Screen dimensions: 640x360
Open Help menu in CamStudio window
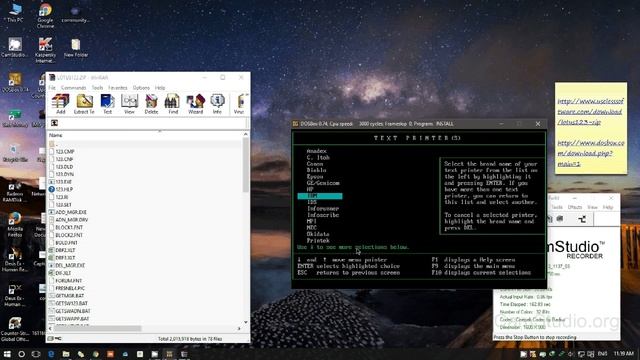(608, 207)
